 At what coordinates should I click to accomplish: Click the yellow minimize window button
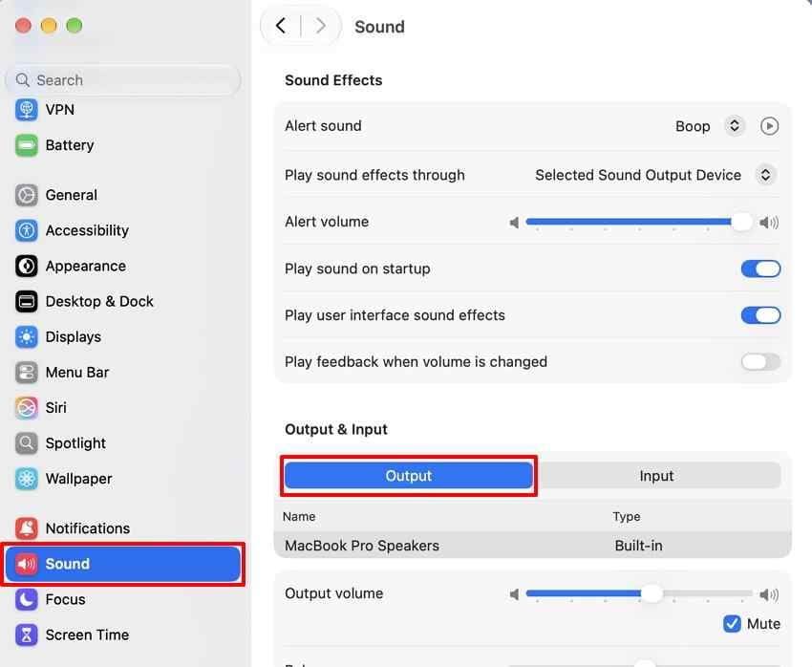pos(49,26)
